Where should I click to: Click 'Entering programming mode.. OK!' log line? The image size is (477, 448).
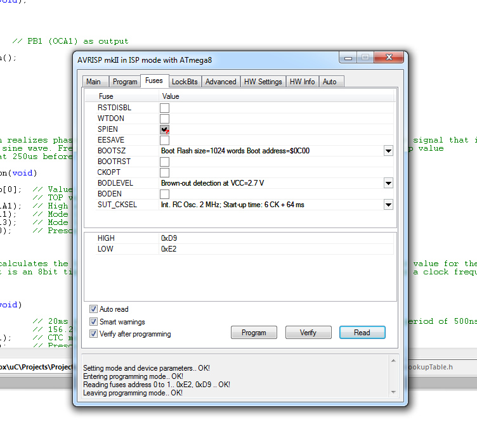click(x=133, y=376)
